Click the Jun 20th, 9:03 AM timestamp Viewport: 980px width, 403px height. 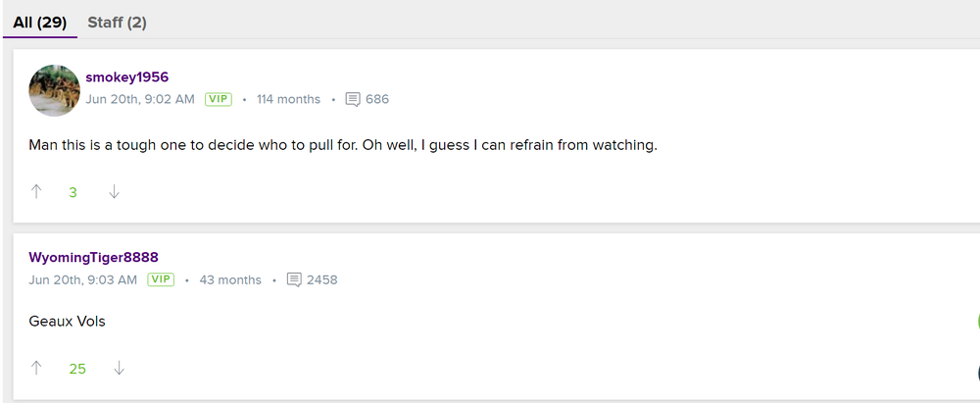[x=83, y=279]
